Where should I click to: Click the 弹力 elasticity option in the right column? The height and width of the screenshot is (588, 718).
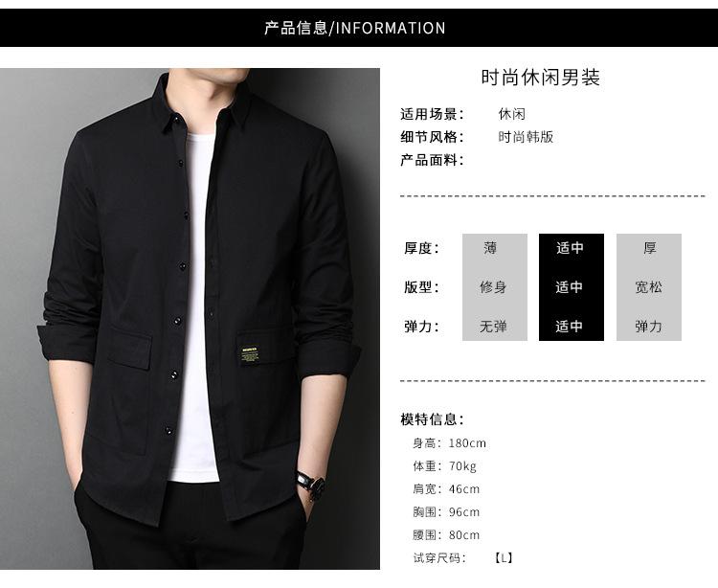click(649, 327)
